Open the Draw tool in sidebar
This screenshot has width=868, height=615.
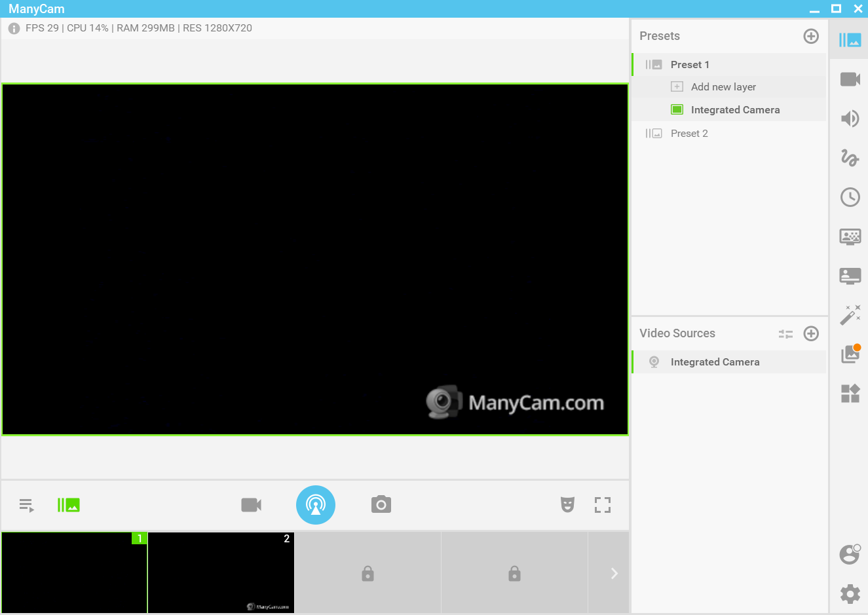point(850,158)
